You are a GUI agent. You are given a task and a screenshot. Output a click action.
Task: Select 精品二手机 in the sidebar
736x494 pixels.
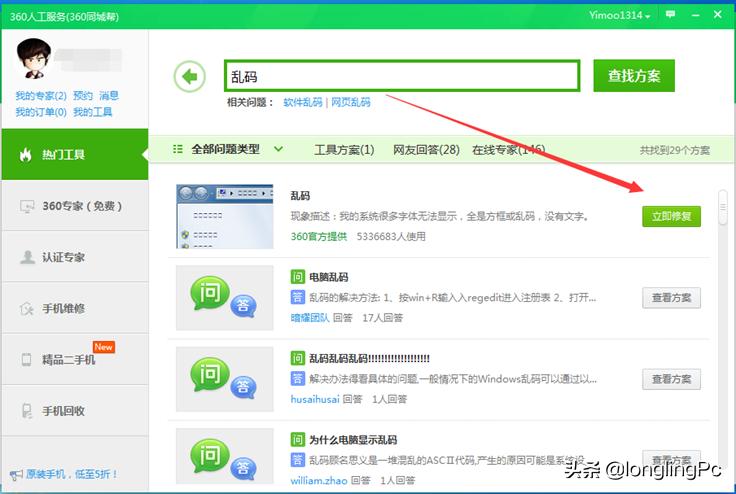pyautogui.click(x=75, y=359)
